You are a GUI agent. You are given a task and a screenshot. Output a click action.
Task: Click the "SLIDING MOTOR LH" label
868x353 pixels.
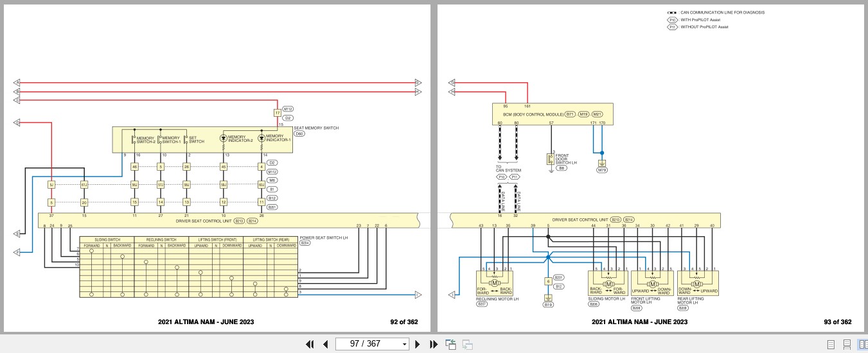click(x=607, y=299)
